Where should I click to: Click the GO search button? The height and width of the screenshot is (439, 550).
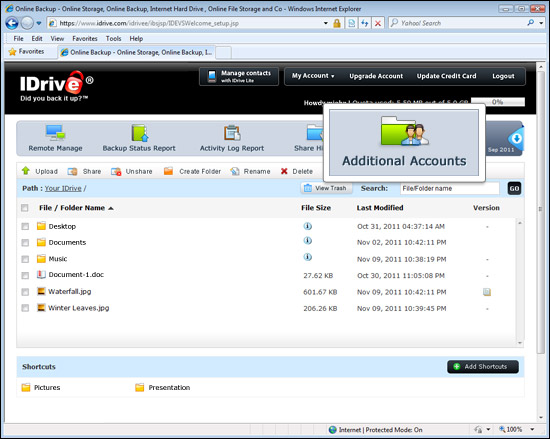(x=514, y=188)
